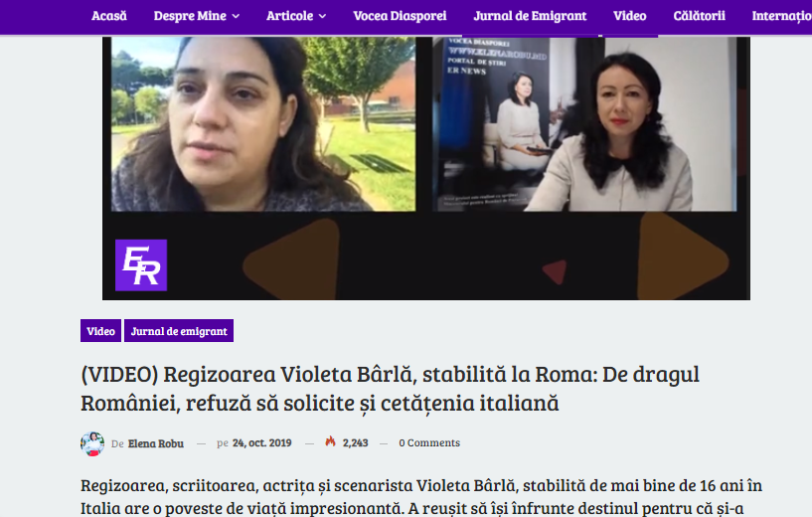
Task: Open author link Elena Robu
Action: [156, 443]
